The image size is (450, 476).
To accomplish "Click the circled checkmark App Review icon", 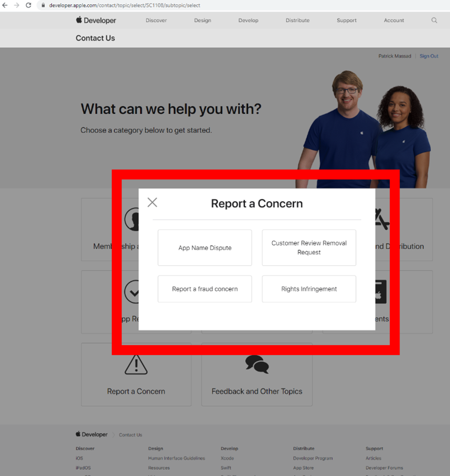I will click(x=135, y=292).
